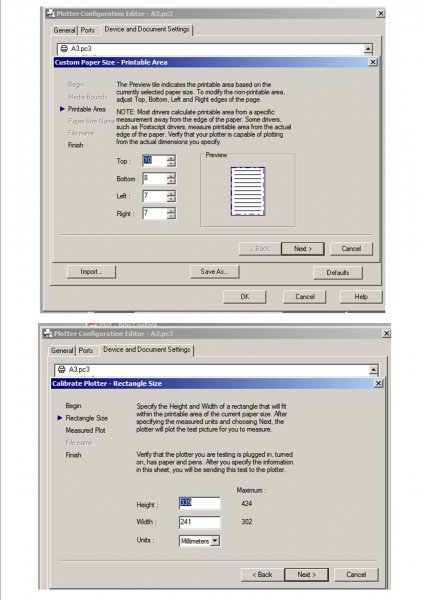
Task: Select the Measured Plot wizard step
Action: pos(85,430)
